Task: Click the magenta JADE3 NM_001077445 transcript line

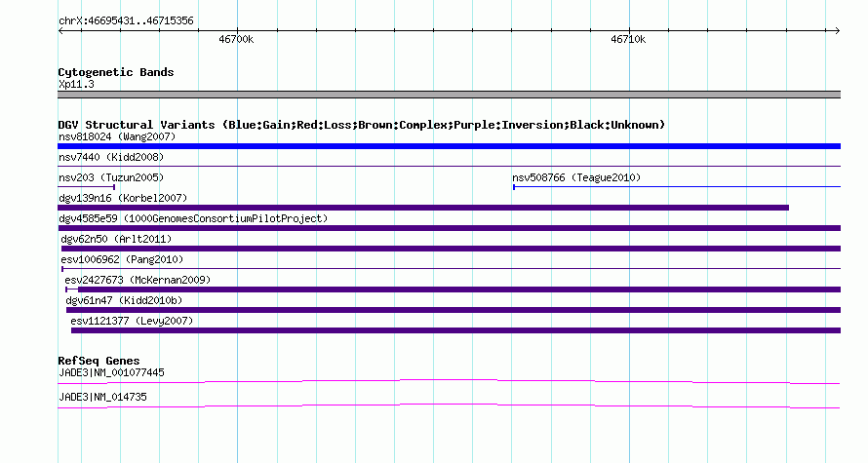Action: [x=449, y=380]
